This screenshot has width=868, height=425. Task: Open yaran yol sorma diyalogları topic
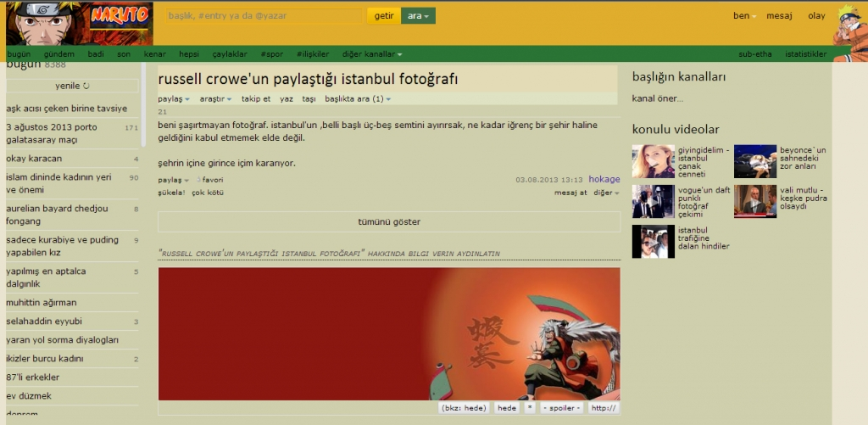[x=62, y=340]
